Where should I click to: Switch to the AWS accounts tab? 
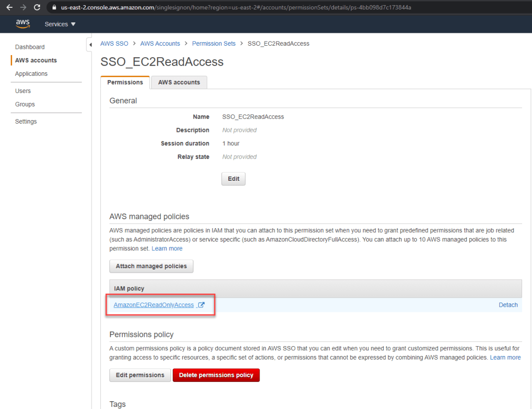click(179, 82)
